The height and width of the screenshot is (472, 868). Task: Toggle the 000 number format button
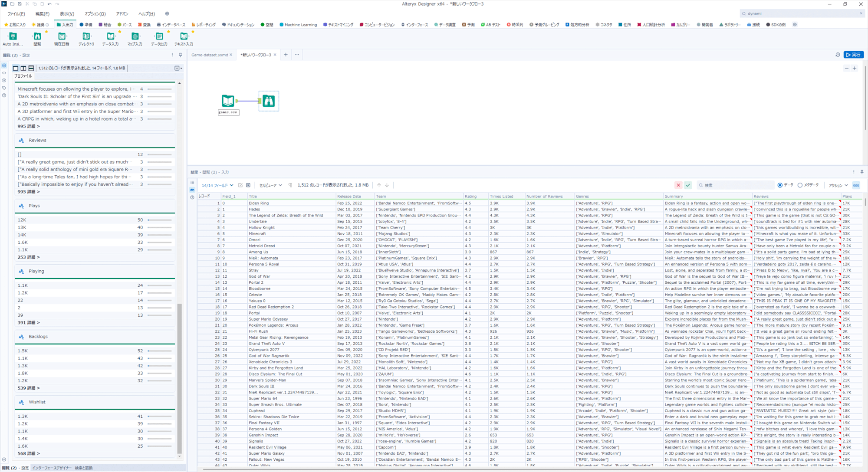[x=856, y=185]
